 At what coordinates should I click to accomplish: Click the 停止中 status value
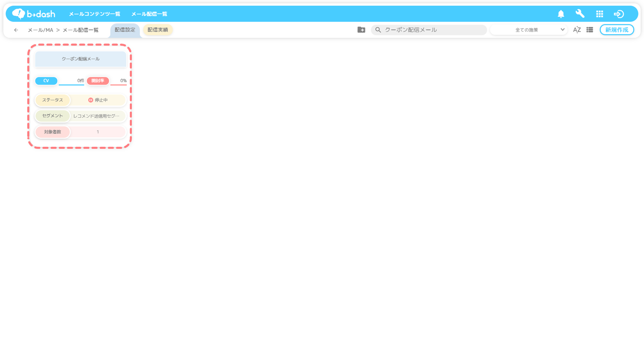101,100
